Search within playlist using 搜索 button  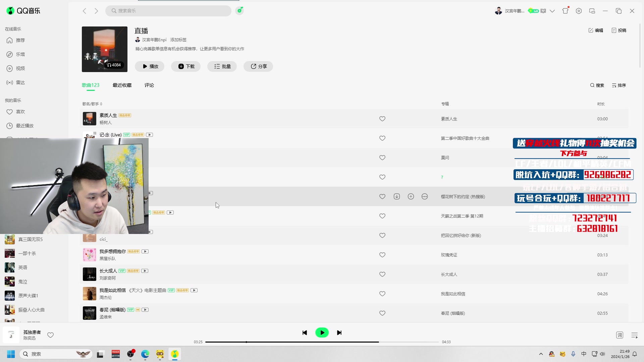[597, 85]
